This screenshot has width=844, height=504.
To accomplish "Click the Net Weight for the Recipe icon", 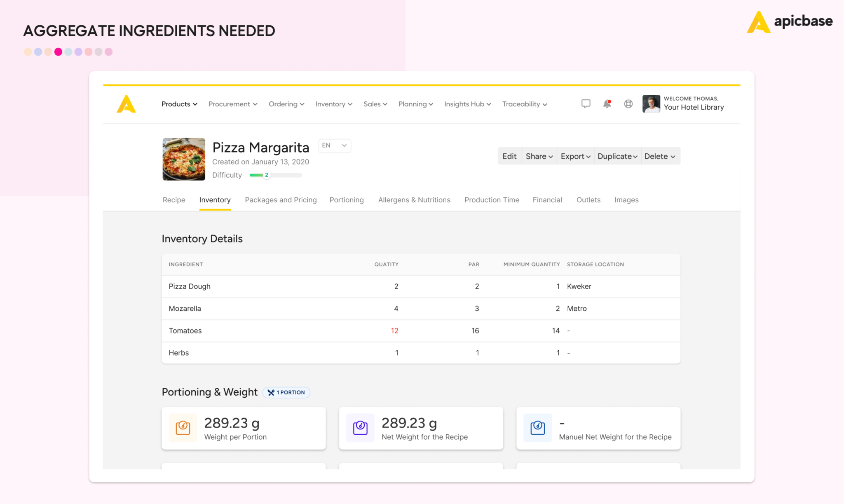I will [360, 428].
